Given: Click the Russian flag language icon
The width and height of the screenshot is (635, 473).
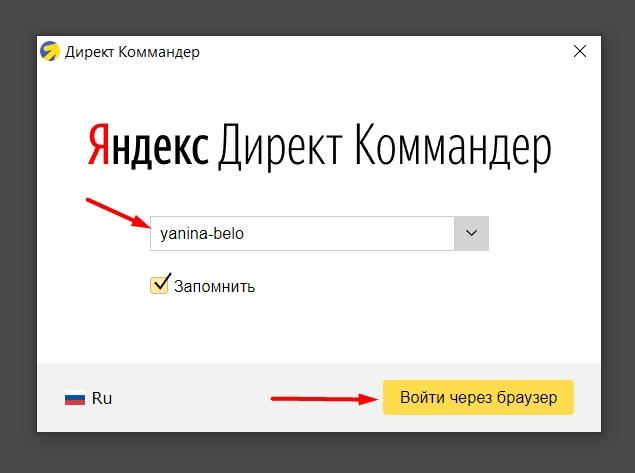Looking at the screenshot, I should 75,398.
